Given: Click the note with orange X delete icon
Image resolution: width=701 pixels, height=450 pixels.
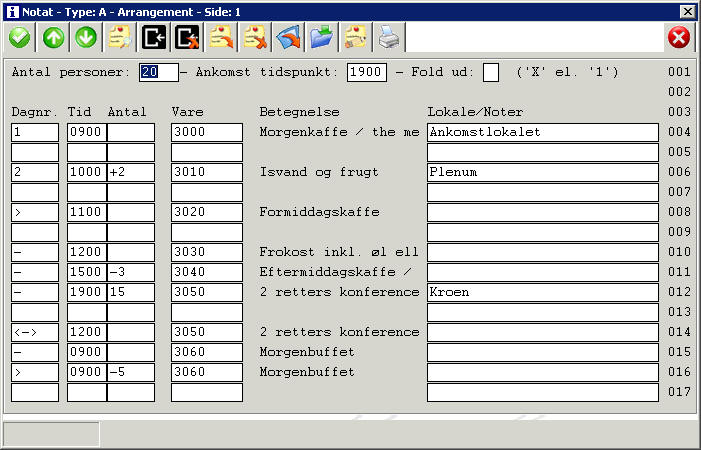Looking at the screenshot, I should (255, 38).
